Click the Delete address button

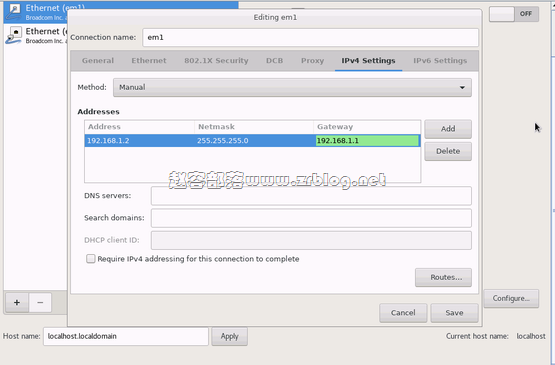448,151
